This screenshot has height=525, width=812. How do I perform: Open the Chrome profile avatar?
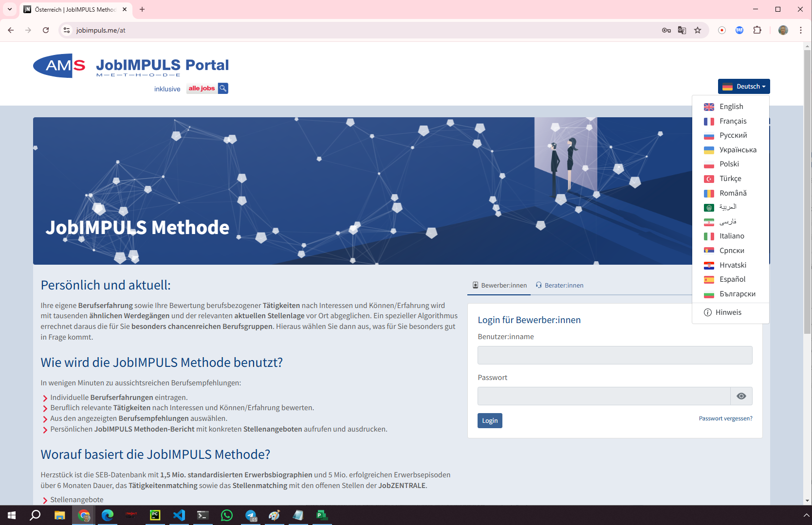(x=783, y=30)
